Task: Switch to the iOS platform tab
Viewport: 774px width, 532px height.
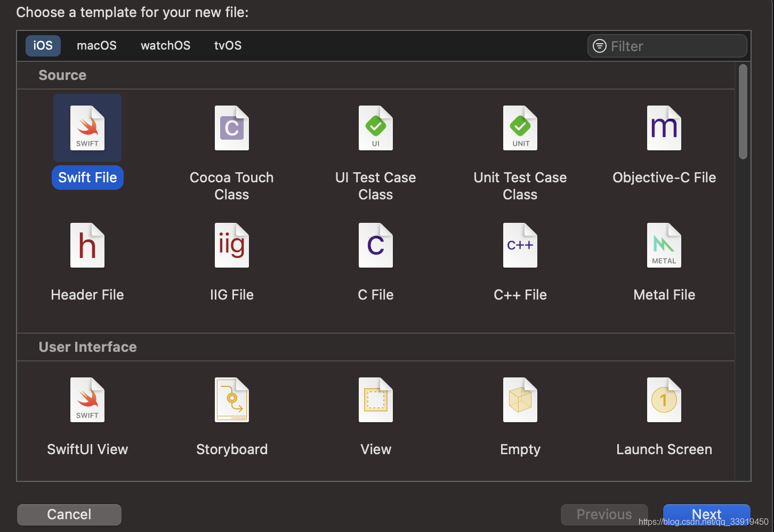Action: tap(43, 46)
